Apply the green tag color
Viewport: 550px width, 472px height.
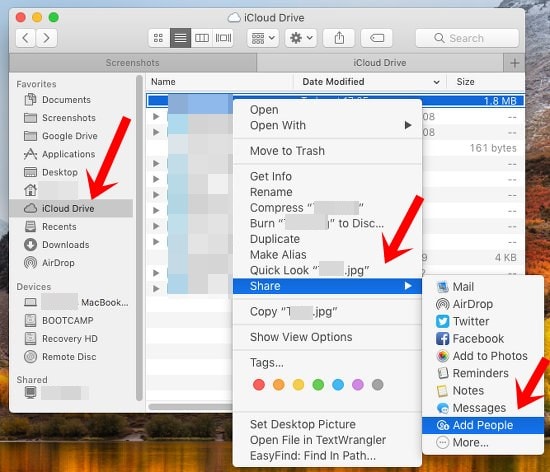point(318,385)
